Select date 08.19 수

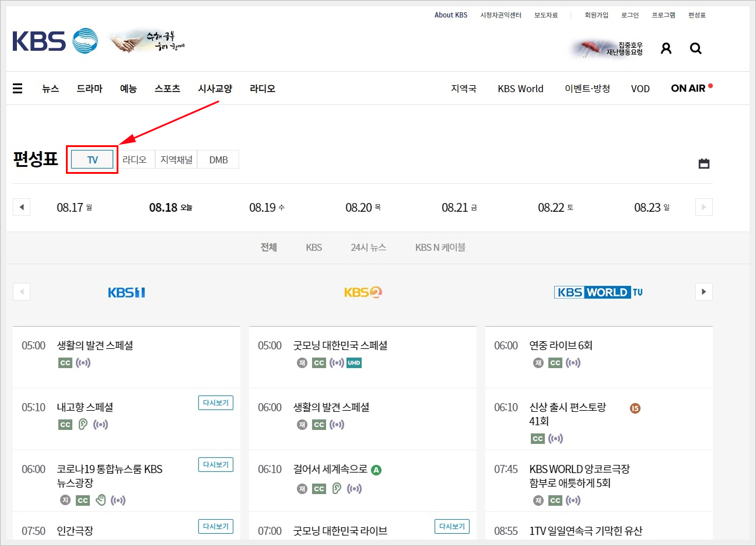tap(267, 208)
